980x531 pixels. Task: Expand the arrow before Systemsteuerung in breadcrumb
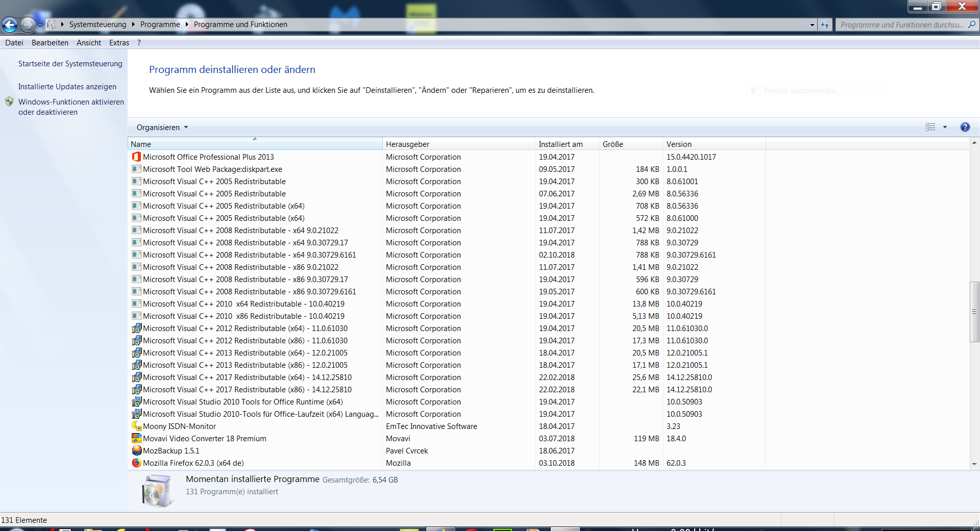62,24
